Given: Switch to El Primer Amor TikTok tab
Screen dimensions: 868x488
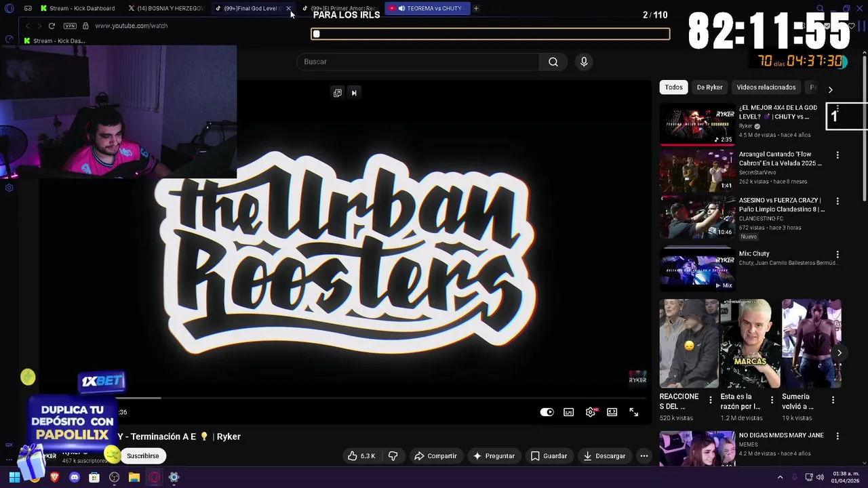Looking at the screenshot, I should (339, 8).
